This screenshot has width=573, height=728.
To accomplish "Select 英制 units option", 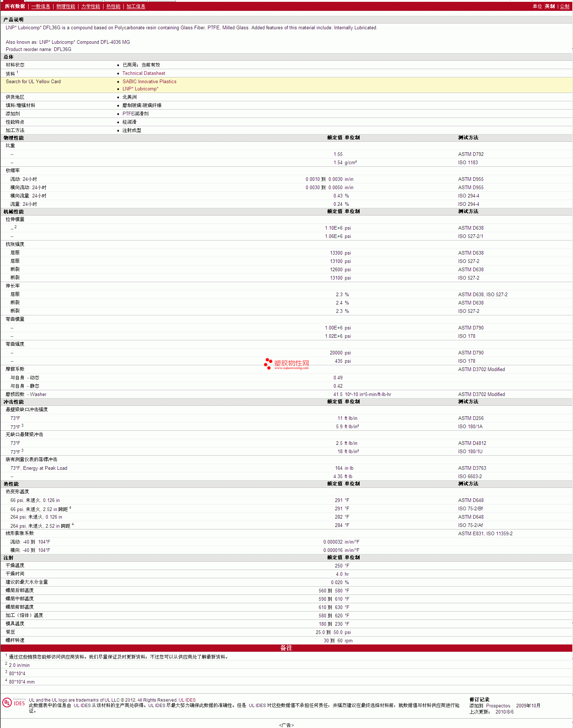I will click(x=549, y=7).
